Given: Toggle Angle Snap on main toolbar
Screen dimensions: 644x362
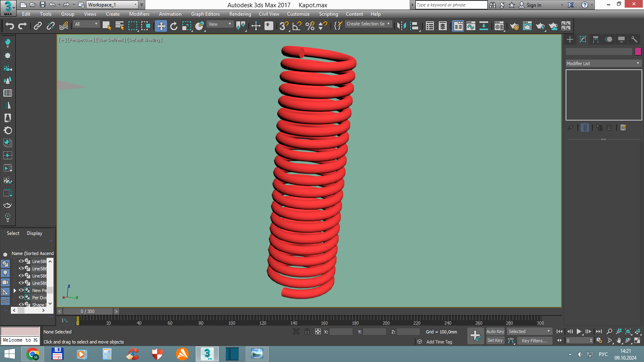Looking at the screenshot, I should click(297, 26).
